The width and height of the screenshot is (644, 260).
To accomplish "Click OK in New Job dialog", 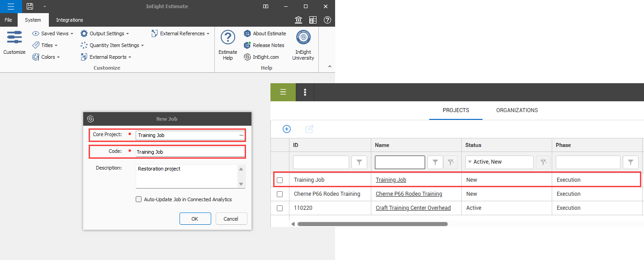I will pyautogui.click(x=195, y=219).
